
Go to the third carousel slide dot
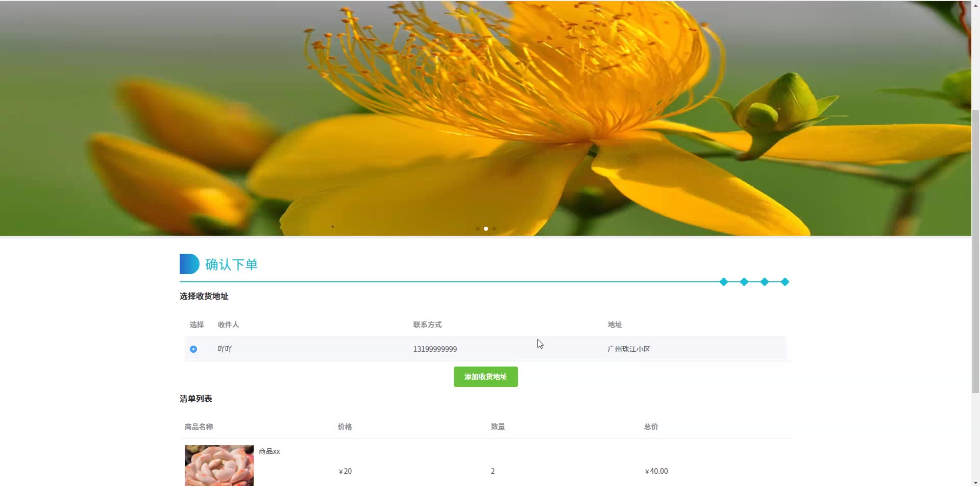coord(494,229)
